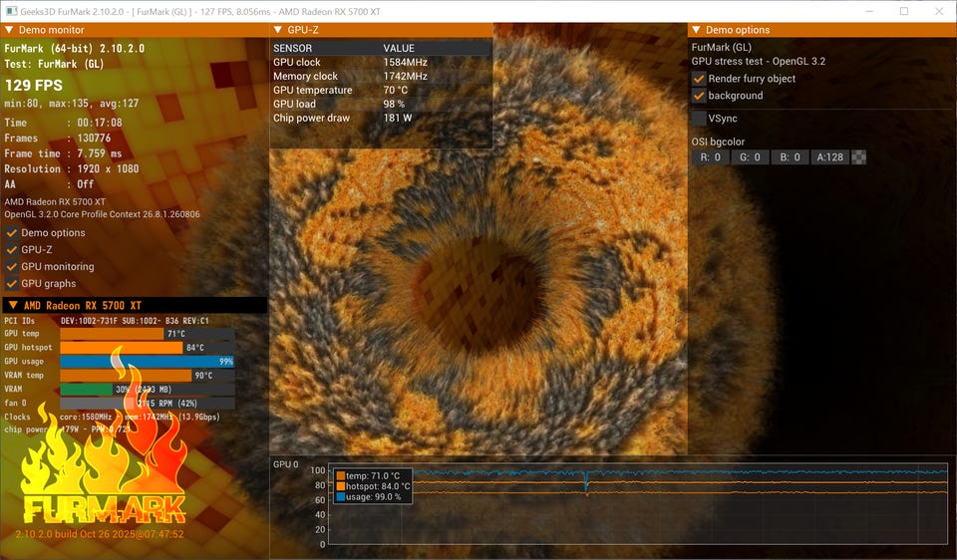The width and height of the screenshot is (957, 560).
Task: Select the Memory clock sensor row
Action: 382,77
